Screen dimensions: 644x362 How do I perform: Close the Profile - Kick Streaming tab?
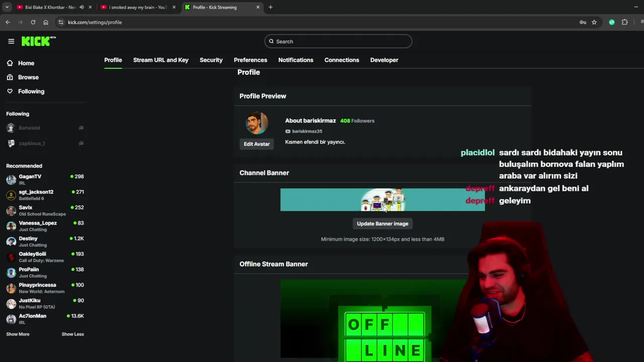click(x=258, y=7)
